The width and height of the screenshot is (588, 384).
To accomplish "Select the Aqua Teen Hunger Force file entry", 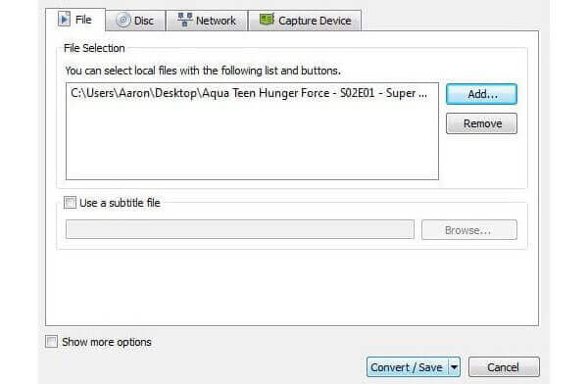I will point(249,93).
